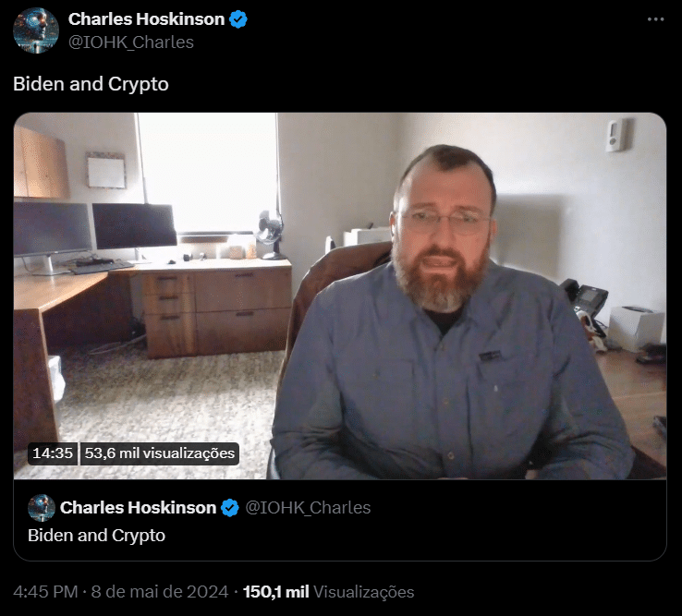Click Biden and Crypto text in quoted tweet
Viewport: 682px width, 616px height.
click(x=96, y=536)
